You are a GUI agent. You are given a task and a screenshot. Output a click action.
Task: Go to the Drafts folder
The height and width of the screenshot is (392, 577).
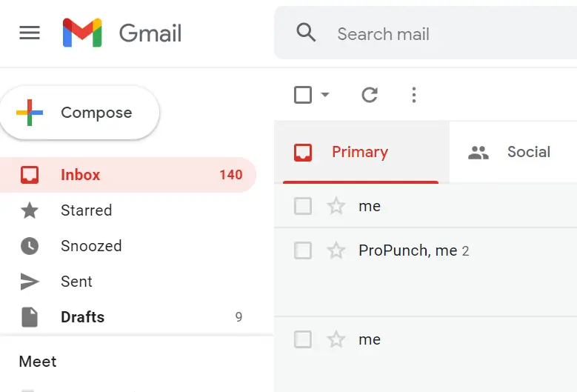click(x=82, y=317)
